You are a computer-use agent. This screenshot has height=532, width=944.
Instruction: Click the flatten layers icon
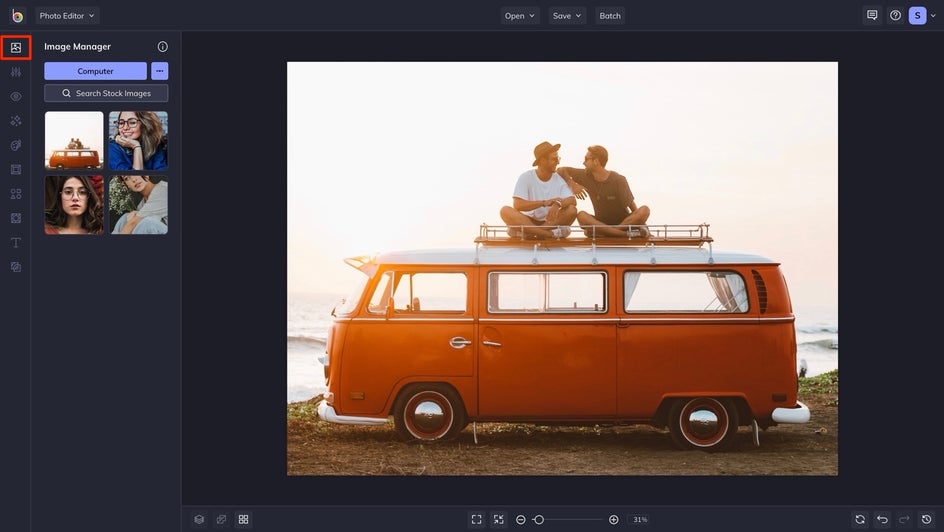pos(222,519)
